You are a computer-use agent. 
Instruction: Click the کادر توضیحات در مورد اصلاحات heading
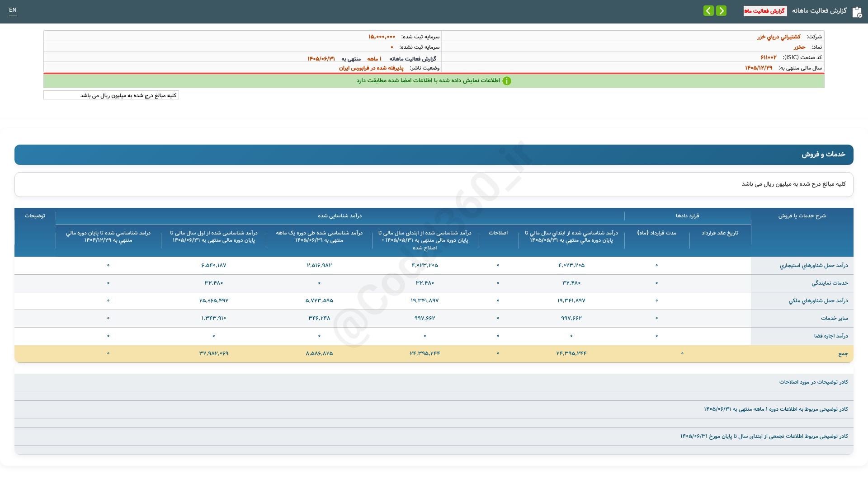(x=813, y=382)
